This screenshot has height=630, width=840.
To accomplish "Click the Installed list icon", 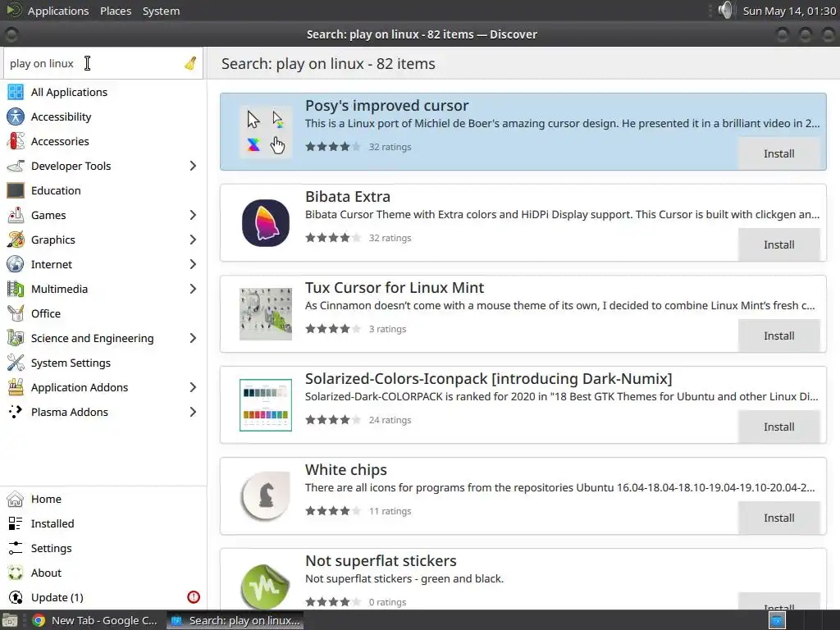I will pos(16,524).
